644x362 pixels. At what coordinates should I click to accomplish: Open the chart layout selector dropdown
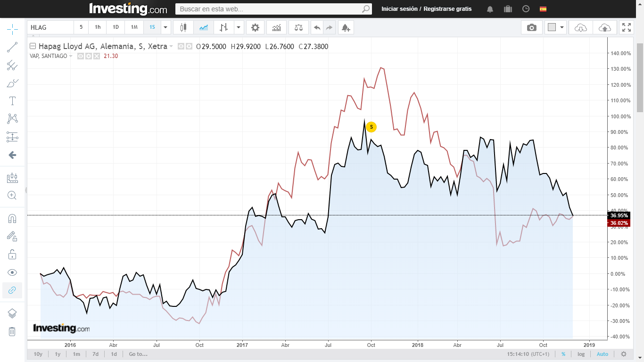point(561,27)
